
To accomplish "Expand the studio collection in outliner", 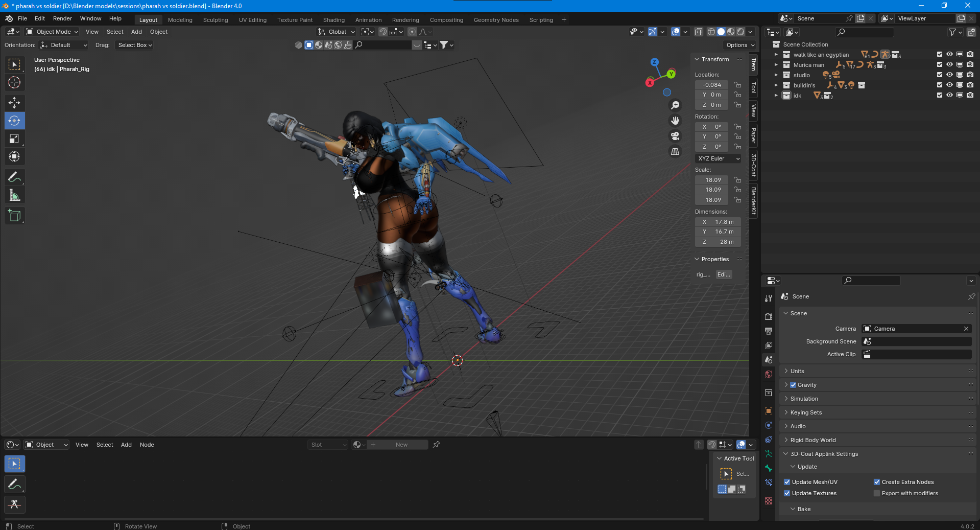I will point(776,75).
